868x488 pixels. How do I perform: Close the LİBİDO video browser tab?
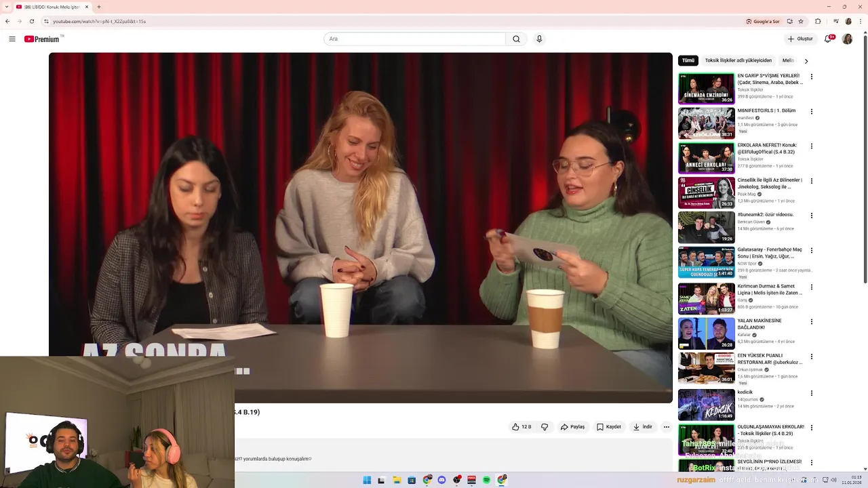click(x=87, y=7)
